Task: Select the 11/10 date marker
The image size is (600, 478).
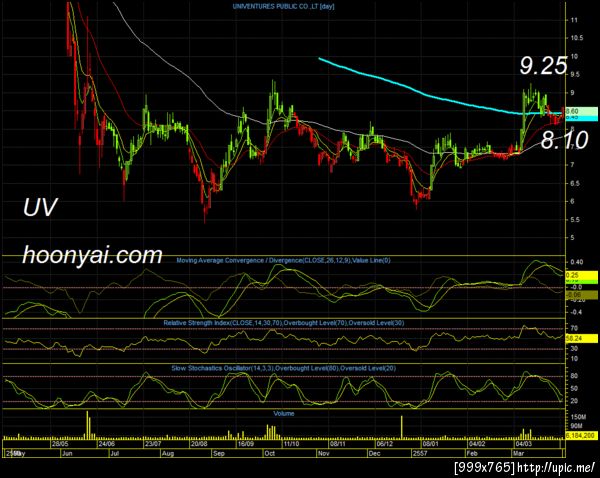Action: (291, 444)
